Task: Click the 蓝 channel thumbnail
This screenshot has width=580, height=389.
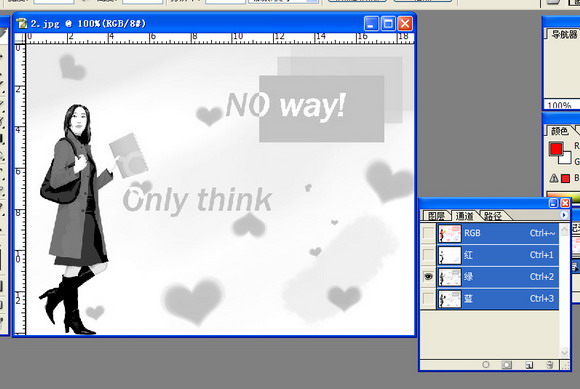Action: (x=450, y=299)
